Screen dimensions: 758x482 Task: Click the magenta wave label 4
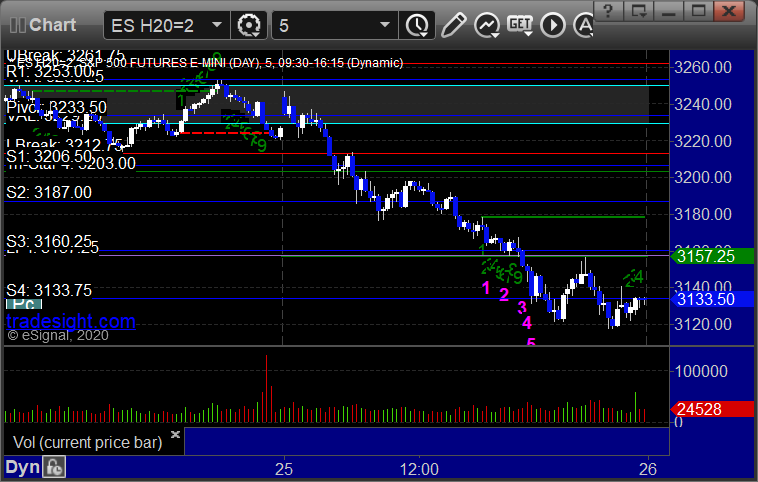527,322
